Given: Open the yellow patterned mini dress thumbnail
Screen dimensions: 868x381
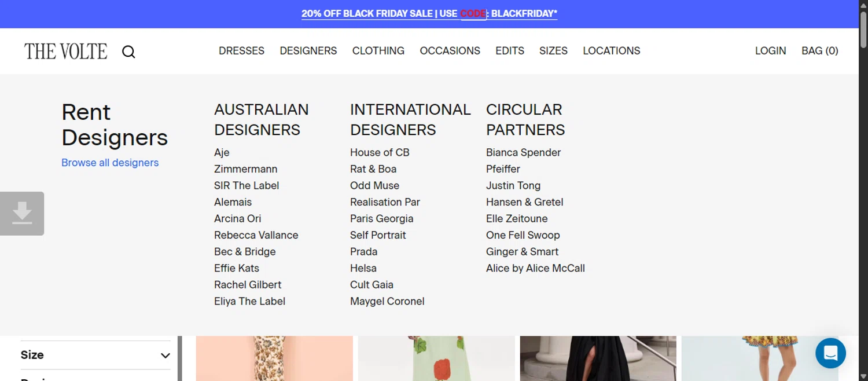Looking at the screenshot, I should pyautogui.click(x=760, y=358).
